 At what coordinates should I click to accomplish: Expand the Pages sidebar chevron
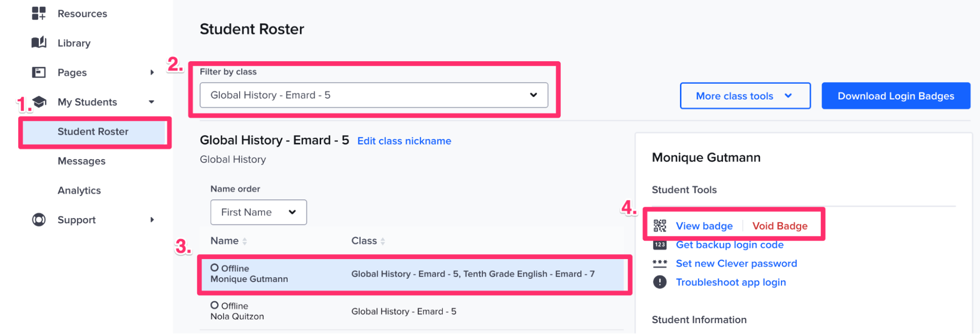[152, 72]
